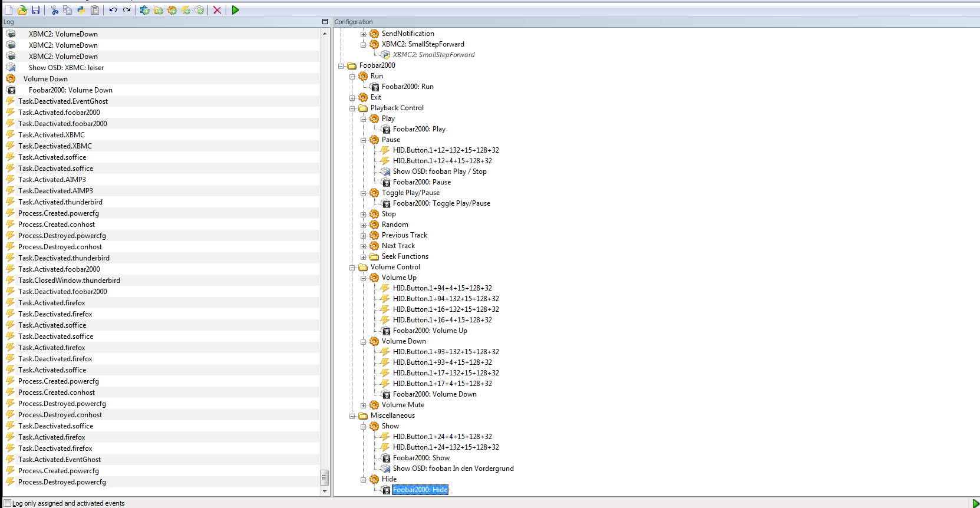Click the Add Macro gear icon

coord(172,10)
